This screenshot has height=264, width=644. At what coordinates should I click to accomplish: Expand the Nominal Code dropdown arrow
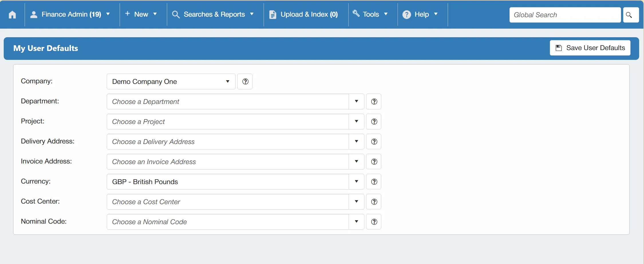click(x=356, y=222)
